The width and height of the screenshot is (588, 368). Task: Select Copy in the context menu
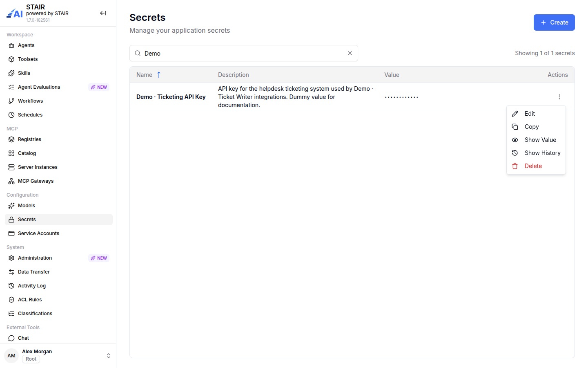536,127
